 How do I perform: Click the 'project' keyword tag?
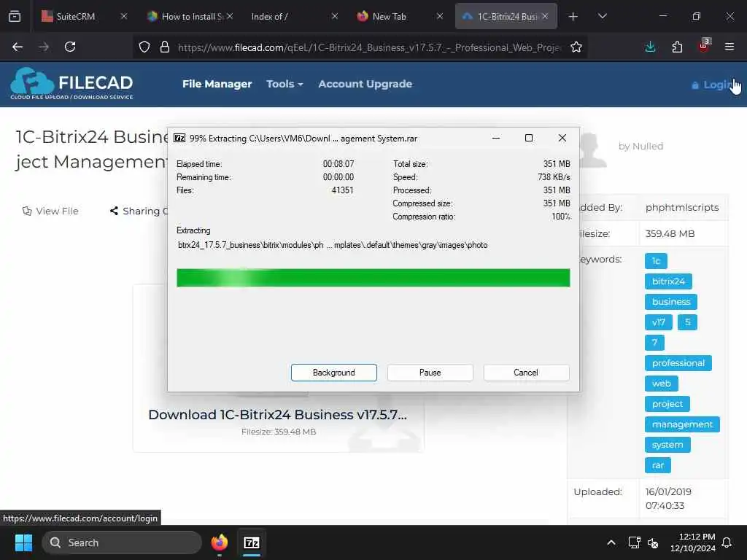(x=667, y=404)
